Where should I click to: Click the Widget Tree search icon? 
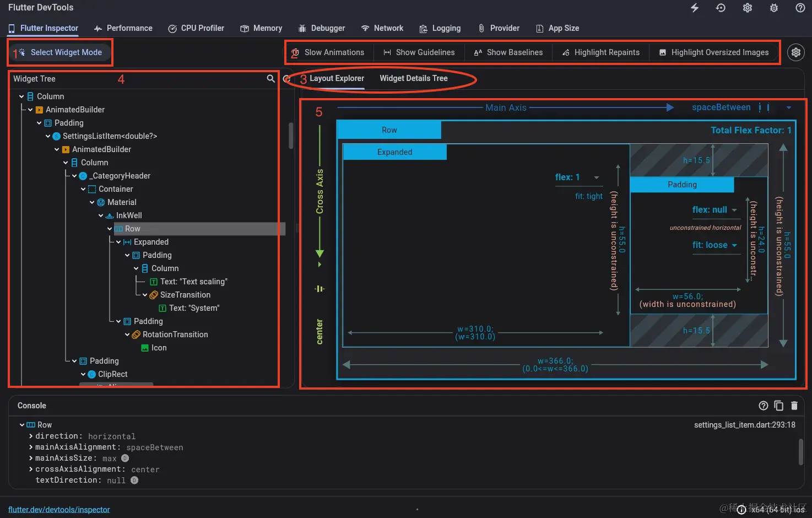[270, 79]
